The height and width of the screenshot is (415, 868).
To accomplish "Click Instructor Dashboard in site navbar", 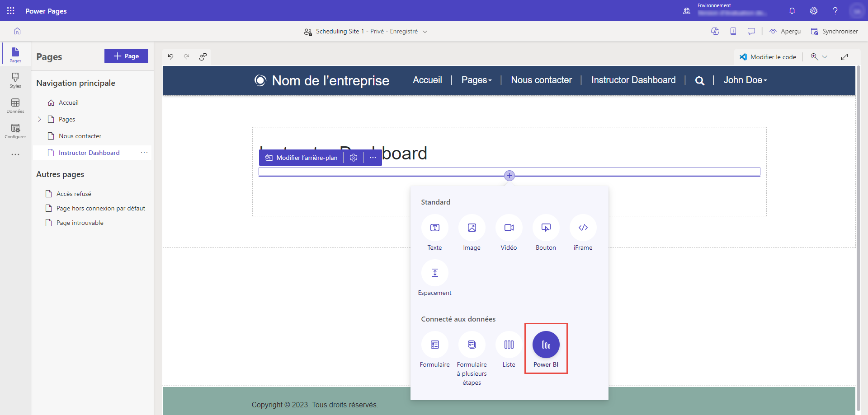I will 633,80.
